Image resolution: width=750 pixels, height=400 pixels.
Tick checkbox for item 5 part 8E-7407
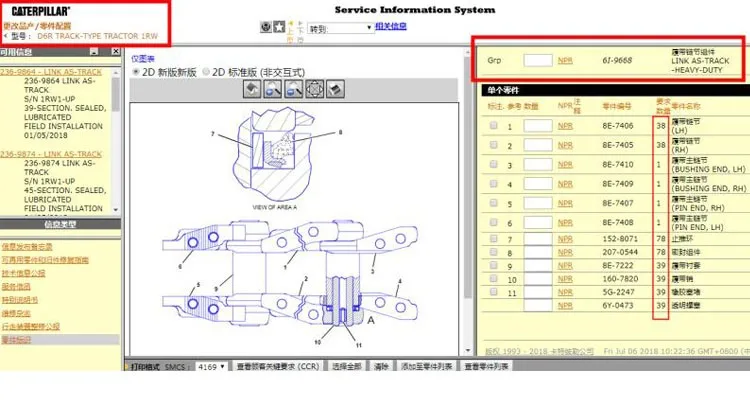494,203
